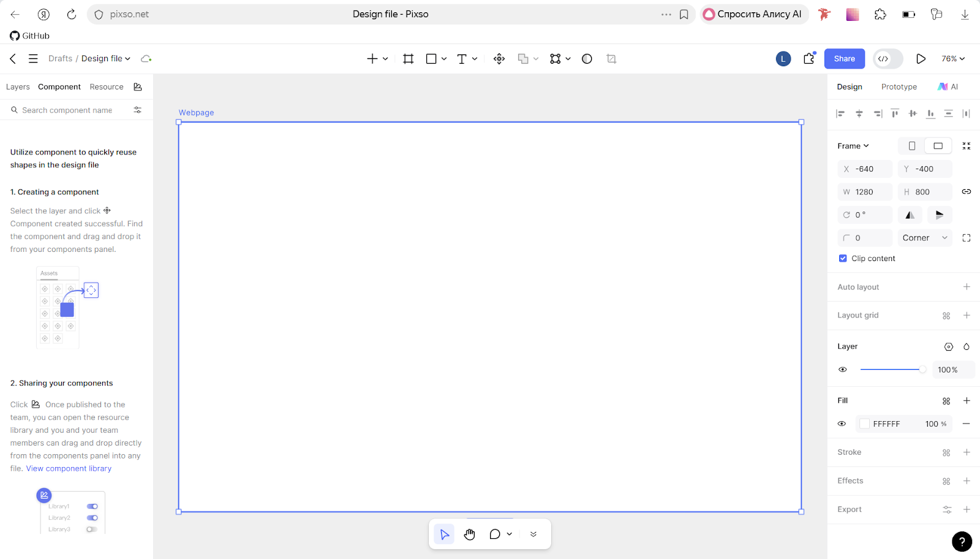Image resolution: width=980 pixels, height=559 pixels.
Task: Hide the fill using eye icon
Action: [842, 424]
